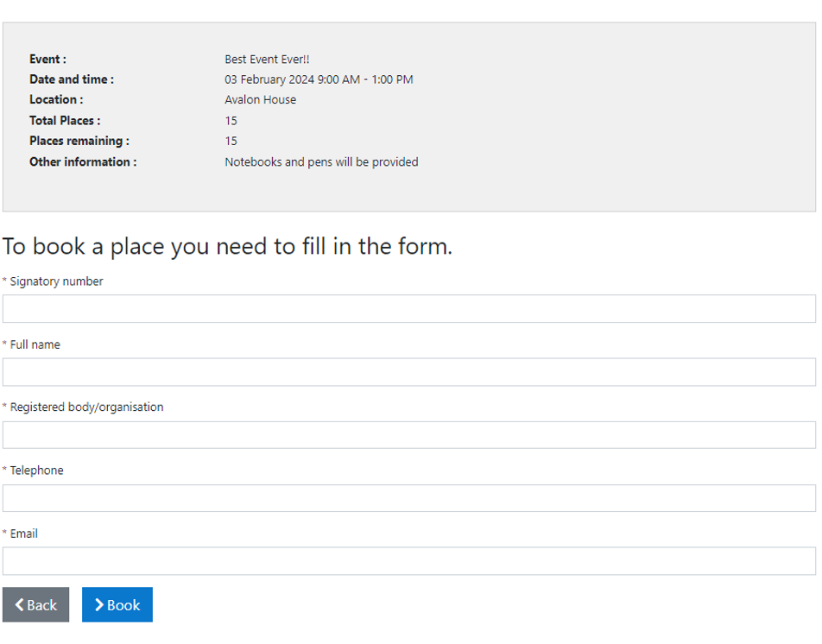
Task: Click into the Full name text box
Action: (409, 372)
